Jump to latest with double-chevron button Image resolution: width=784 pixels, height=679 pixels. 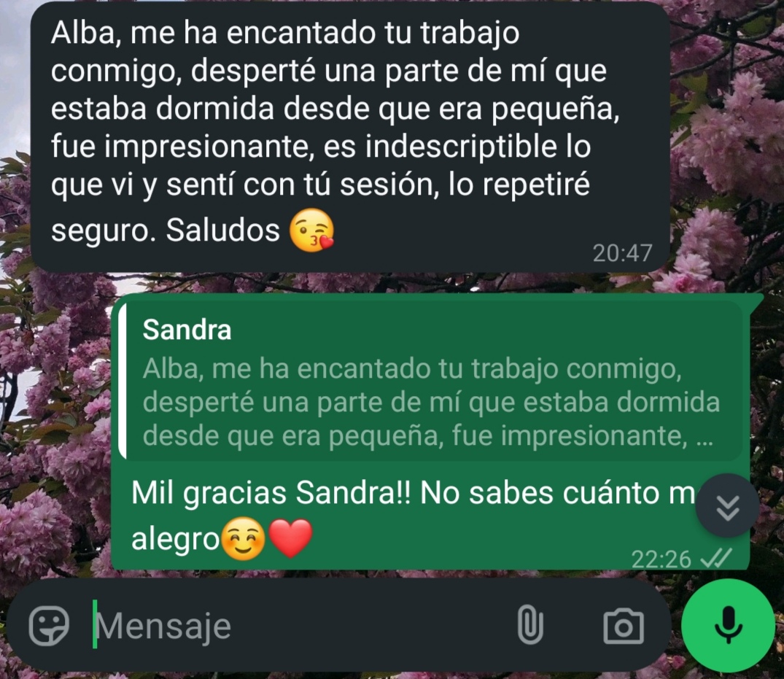tap(727, 506)
